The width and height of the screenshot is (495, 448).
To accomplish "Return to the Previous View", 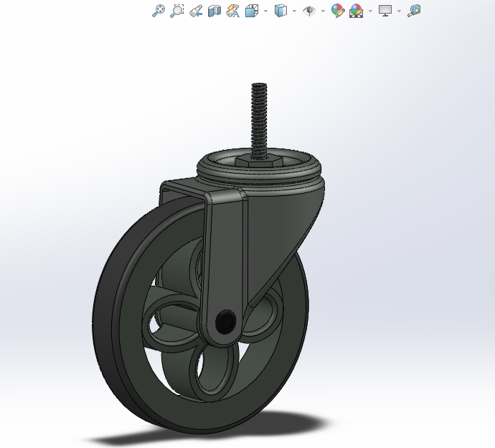I will 196,11.
